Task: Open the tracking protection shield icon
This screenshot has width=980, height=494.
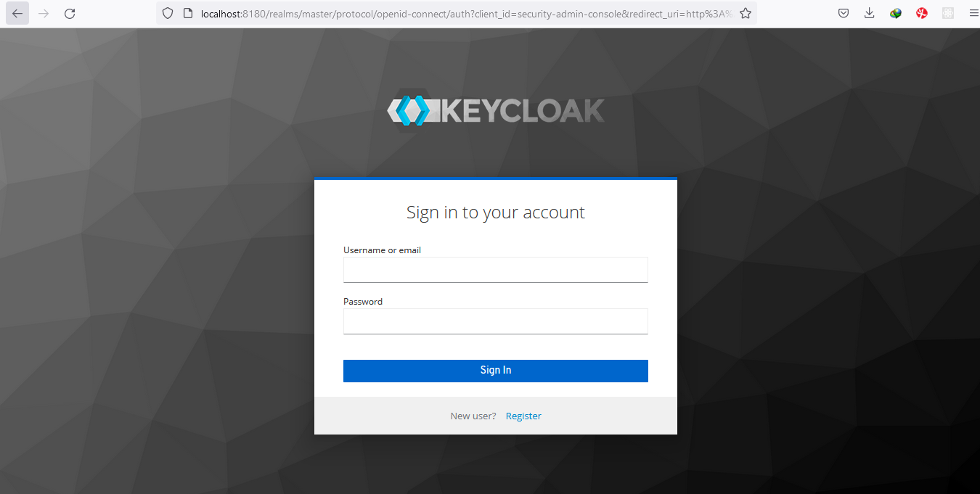Action: click(168, 13)
